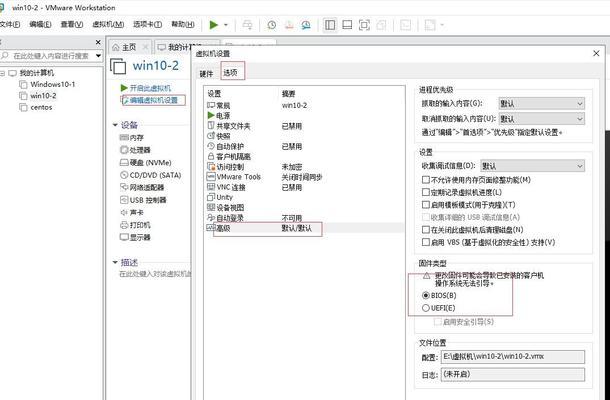Screen dimensions: 610x400
Task: Click the Unity mode toolbar icon
Action: pos(382,25)
